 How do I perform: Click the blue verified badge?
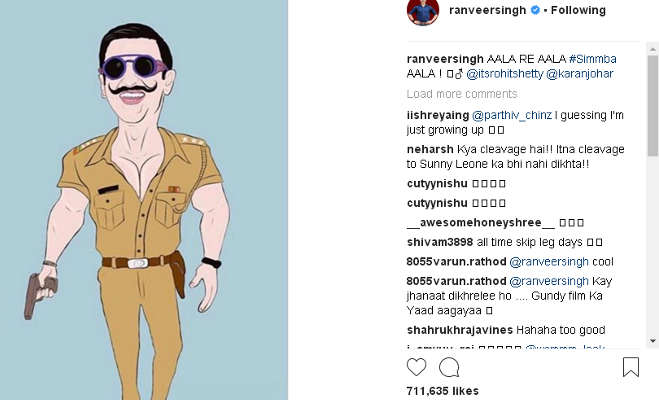(x=535, y=11)
